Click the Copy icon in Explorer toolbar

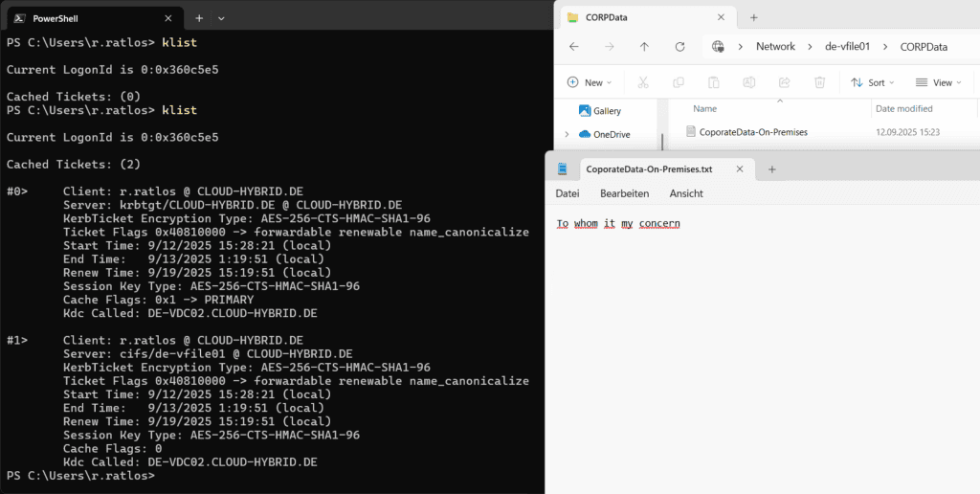pyautogui.click(x=679, y=82)
